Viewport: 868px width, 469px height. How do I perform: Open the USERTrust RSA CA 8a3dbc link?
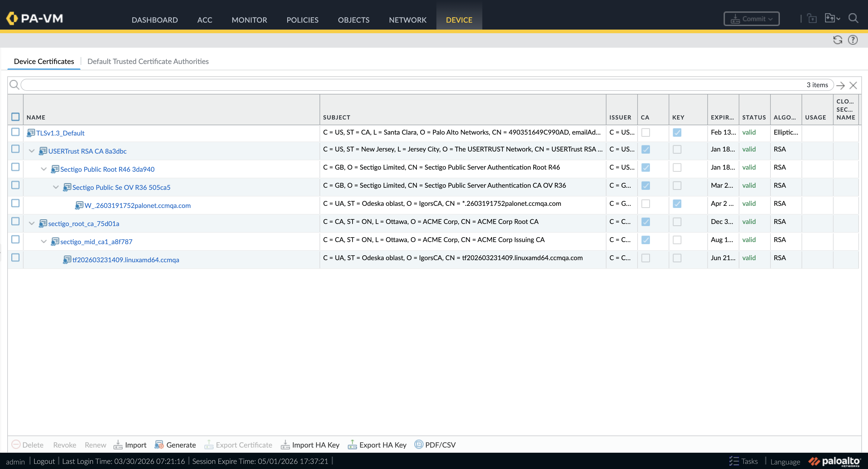88,152
